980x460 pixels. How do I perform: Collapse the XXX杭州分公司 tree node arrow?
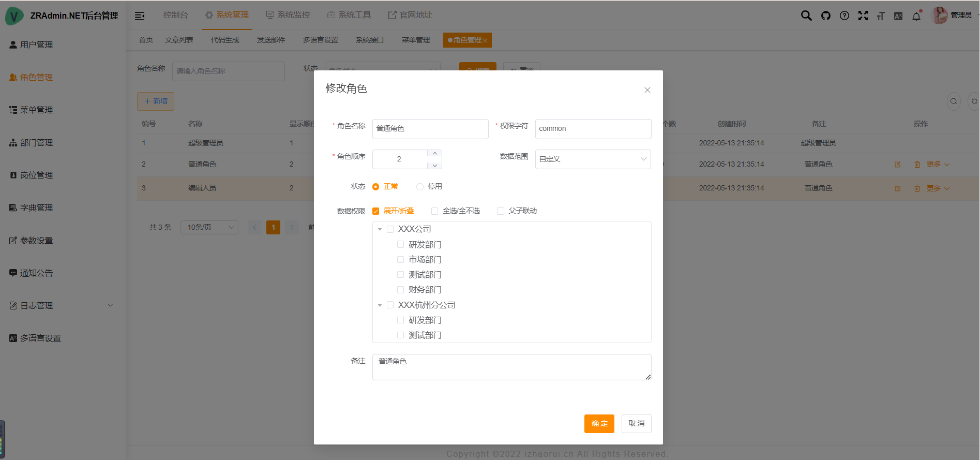pos(380,305)
